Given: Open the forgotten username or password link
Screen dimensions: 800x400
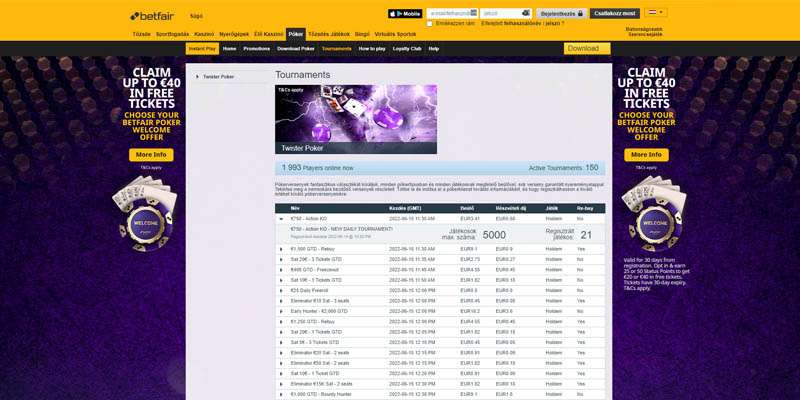Looking at the screenshot, I should [522, 23].
